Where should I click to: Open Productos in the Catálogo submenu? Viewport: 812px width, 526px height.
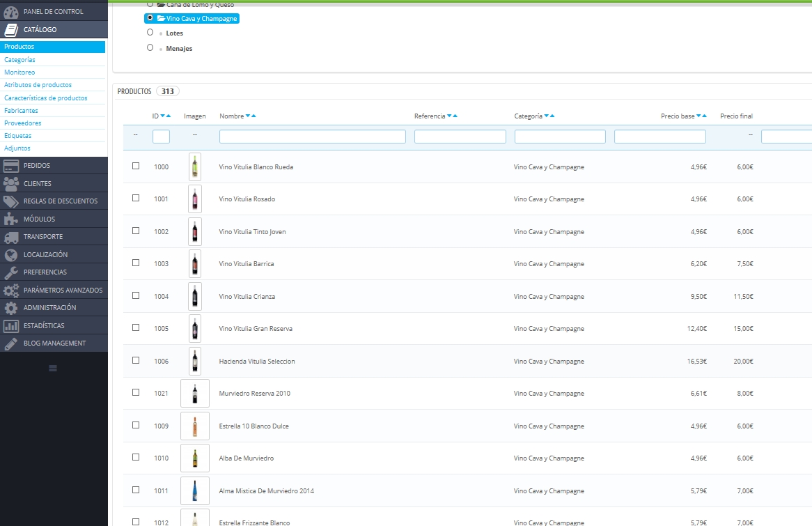pyautogui.click(x=52, y=47)
